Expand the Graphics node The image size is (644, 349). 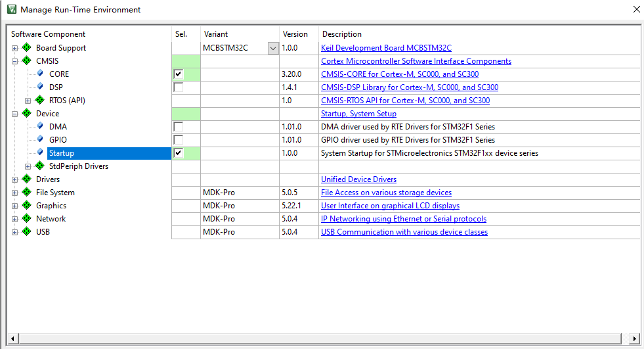point(15,206)
